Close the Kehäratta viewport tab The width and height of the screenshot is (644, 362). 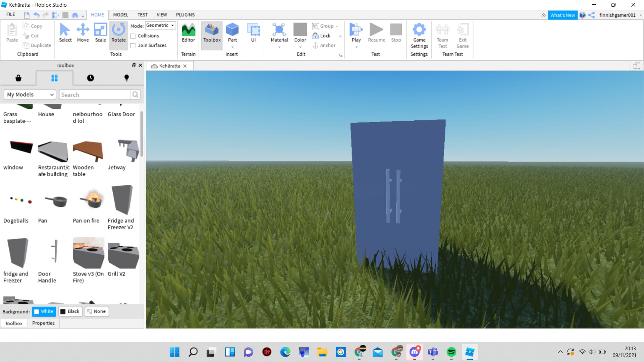185,66
